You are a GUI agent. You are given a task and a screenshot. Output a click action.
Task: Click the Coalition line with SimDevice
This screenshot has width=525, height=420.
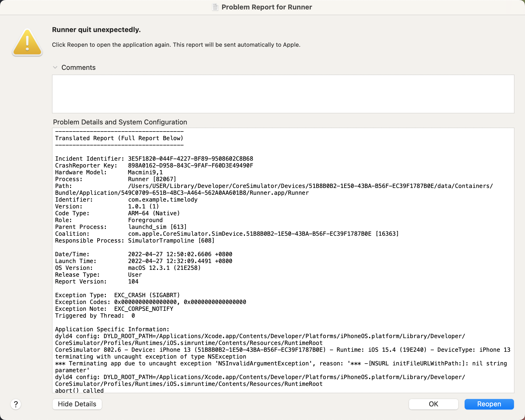point(227,234)
